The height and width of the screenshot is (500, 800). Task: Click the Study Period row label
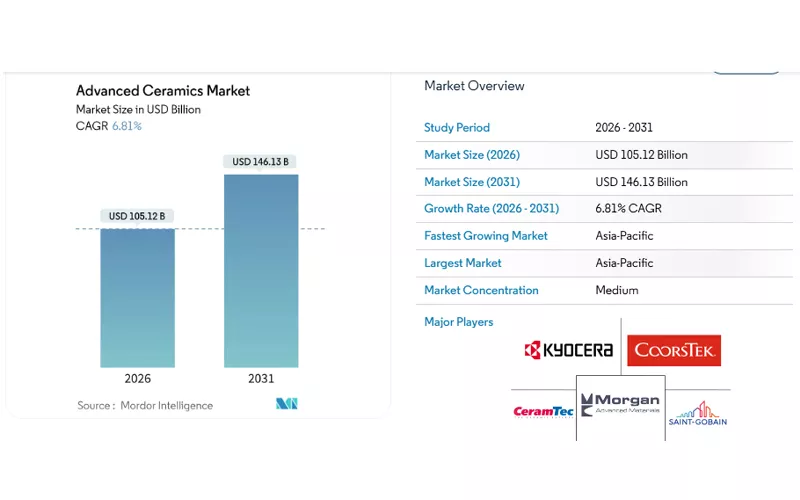457,128
